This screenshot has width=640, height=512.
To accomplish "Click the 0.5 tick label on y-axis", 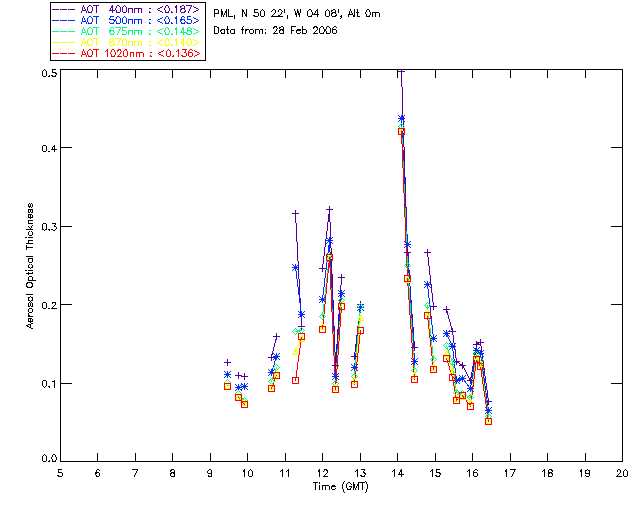I will pyautogui.click(x=46, y=75).
